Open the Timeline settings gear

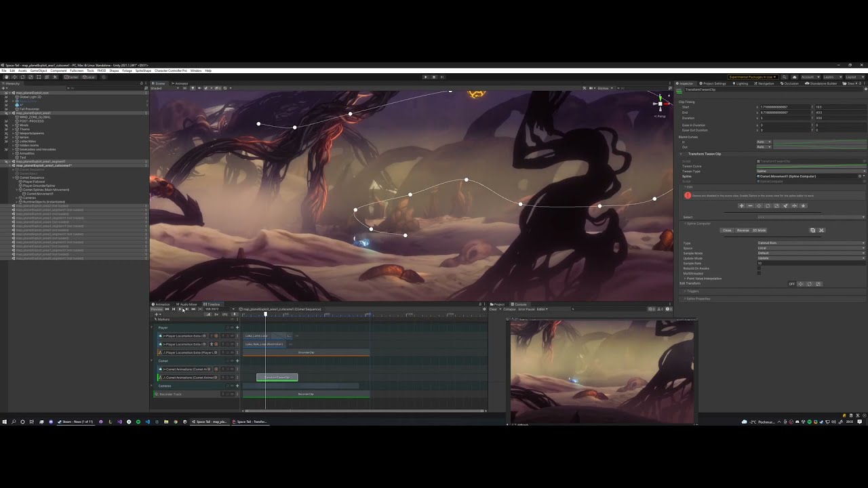pyautogui.click(x=484, y=309)
